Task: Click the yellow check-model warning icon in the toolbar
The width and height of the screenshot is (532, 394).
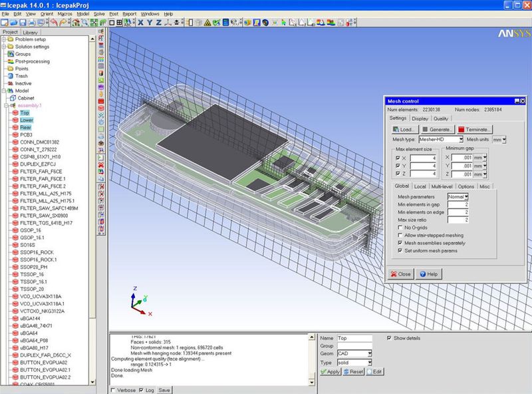Action: (206, 22)
